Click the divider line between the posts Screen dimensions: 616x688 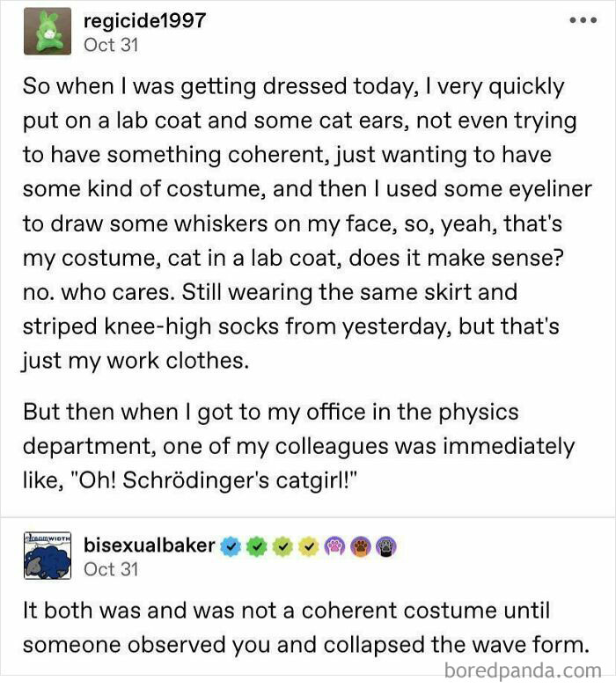308,517
